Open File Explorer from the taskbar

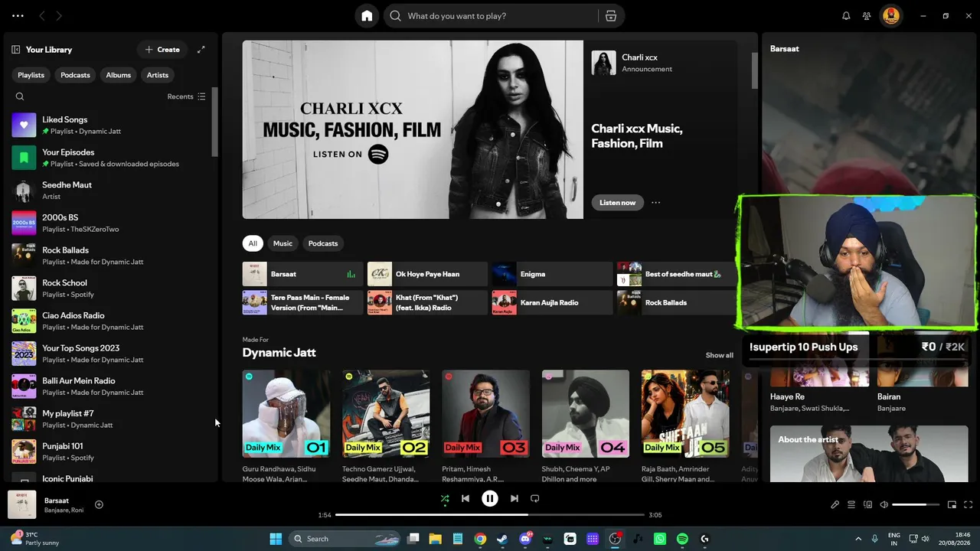[x=435, y=539]
